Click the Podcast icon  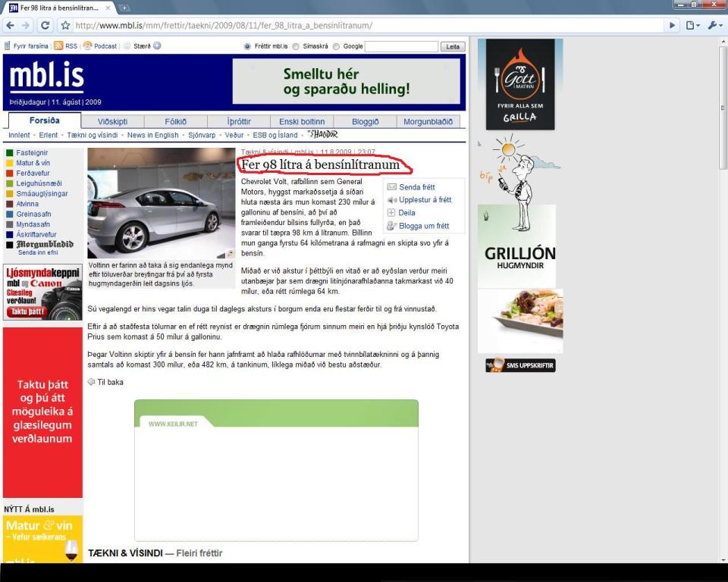pyautogui.click(x=87, y=45)
